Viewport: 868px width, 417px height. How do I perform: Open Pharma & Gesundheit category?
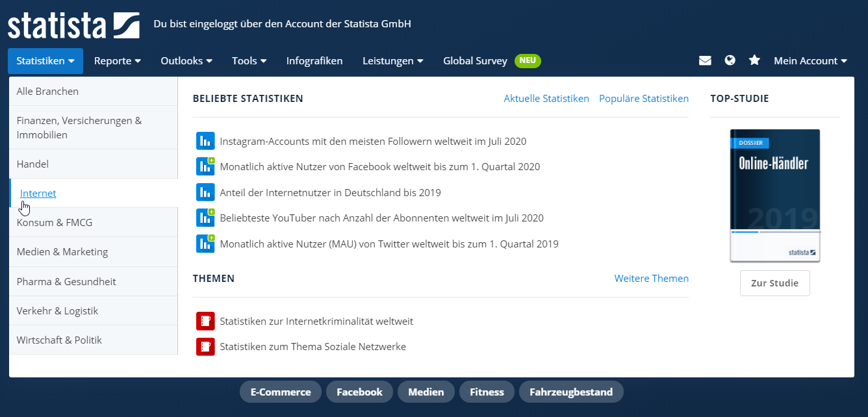pyautogui.click(x=94, y=281)
